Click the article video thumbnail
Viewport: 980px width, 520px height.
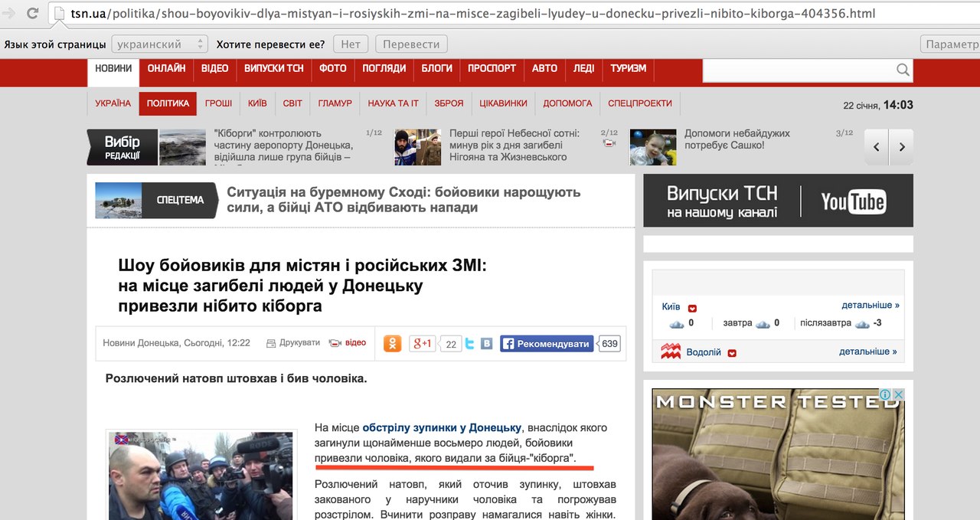click(x=199, y=476)
